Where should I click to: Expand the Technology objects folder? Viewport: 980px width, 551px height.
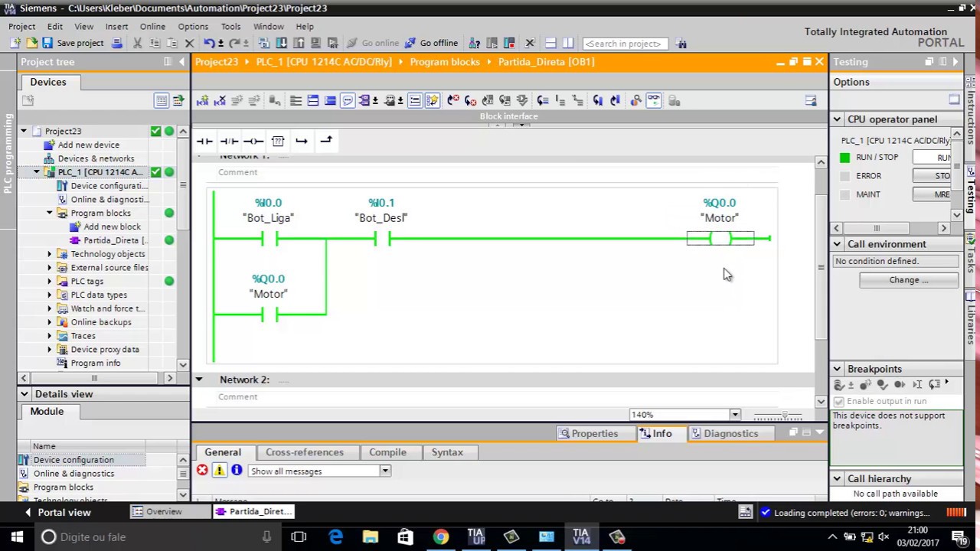click(50, 254)
